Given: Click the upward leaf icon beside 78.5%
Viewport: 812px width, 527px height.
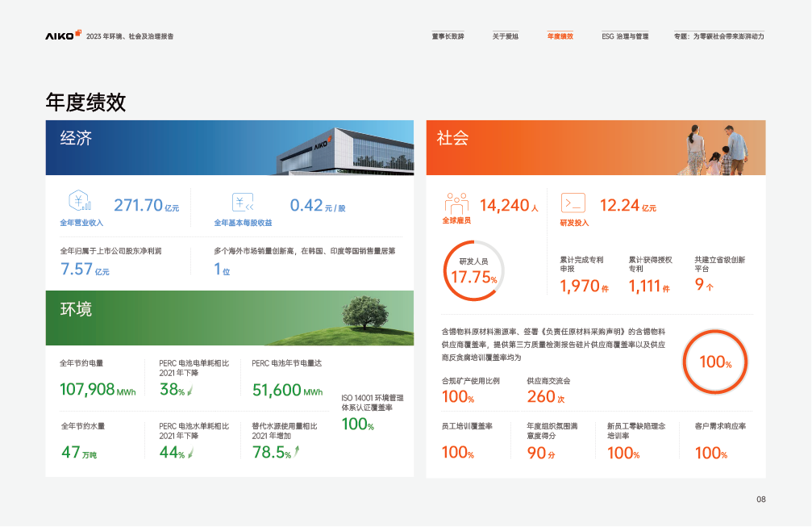Looking at the screenshot, I should click(x=297, y=453).
